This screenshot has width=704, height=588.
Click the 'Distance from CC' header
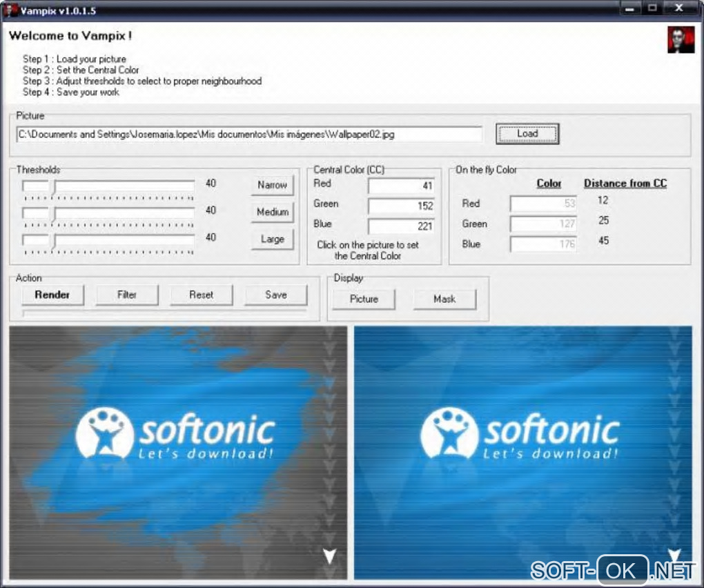click(625, 183)
